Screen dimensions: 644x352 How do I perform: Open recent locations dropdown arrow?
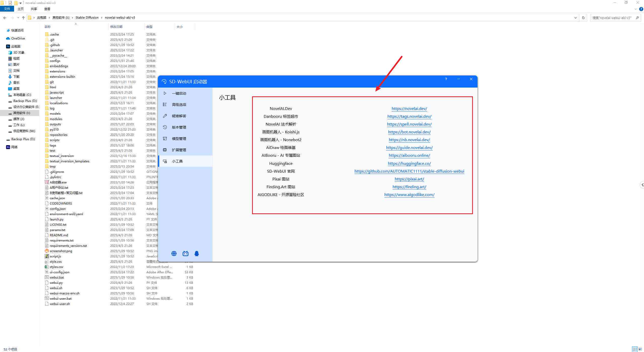(x=18, y=18)
